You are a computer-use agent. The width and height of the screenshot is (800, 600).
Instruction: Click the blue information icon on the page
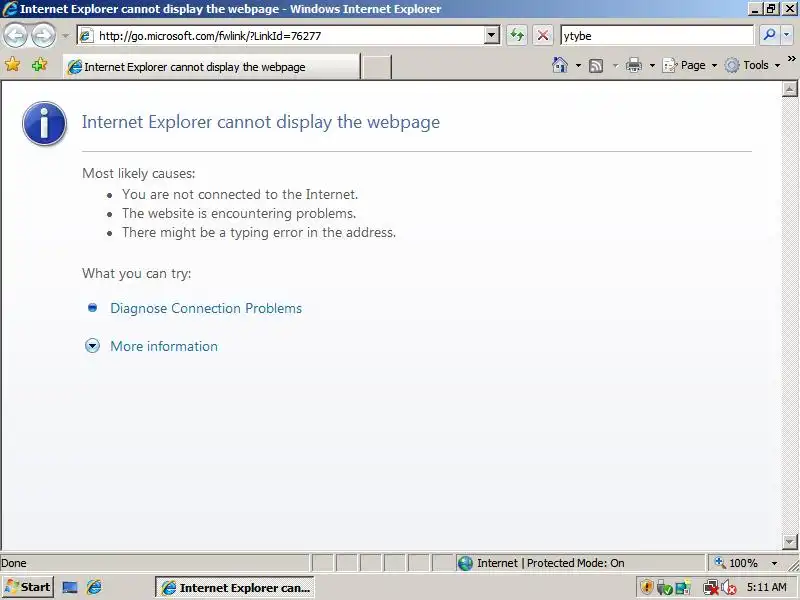(x=44, y=123)
